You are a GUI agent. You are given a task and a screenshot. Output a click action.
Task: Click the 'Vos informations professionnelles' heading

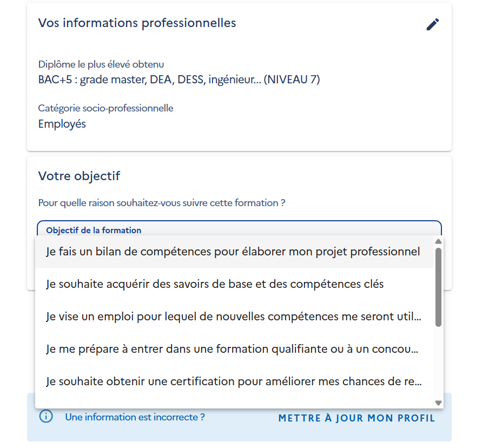137,23
